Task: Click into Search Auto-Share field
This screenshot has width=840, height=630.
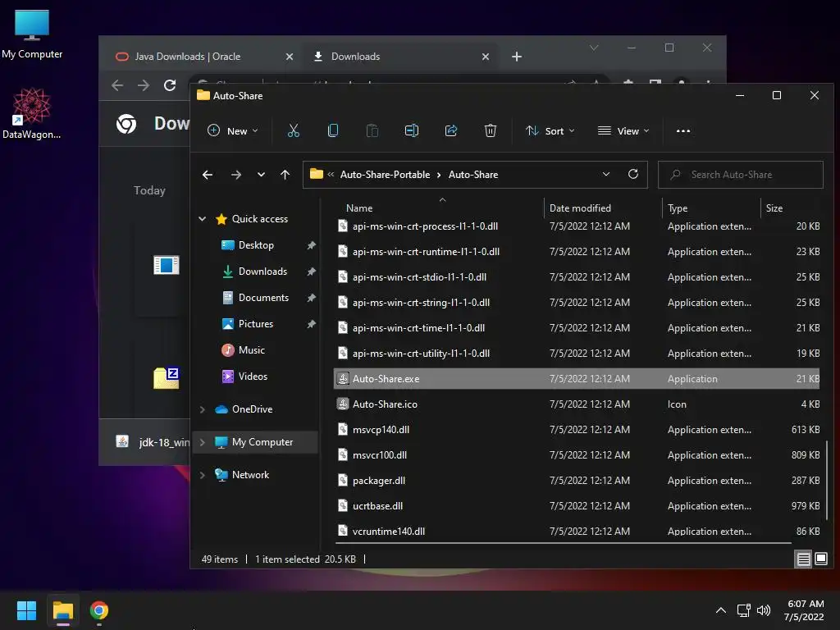Action: point(741,175)
